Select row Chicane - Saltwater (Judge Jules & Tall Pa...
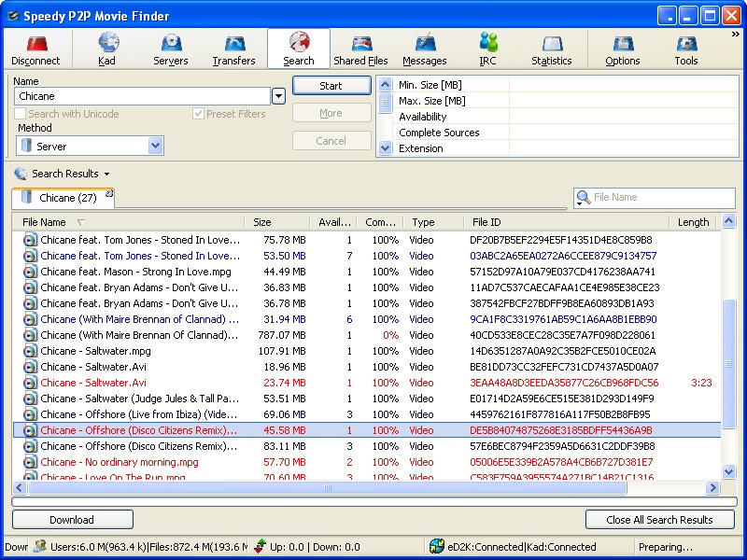The height and width of the screenshot is (560, 747). [367, 399]
